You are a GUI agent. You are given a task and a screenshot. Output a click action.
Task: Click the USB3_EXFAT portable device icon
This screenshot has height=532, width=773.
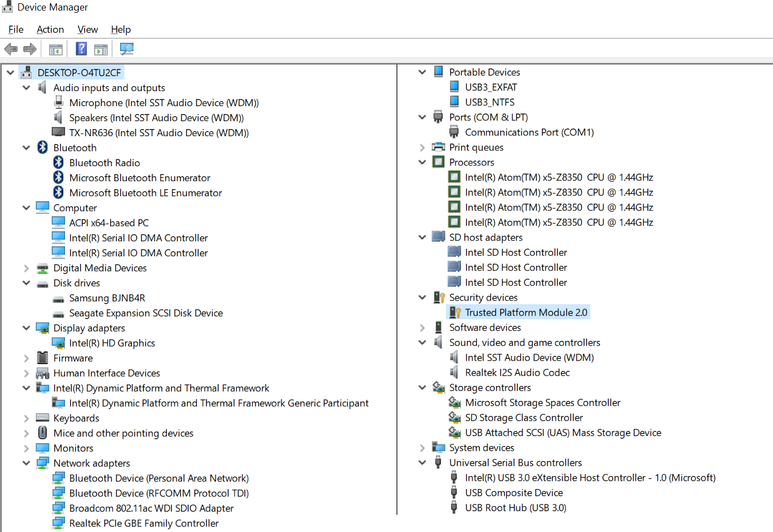point(454,87)
